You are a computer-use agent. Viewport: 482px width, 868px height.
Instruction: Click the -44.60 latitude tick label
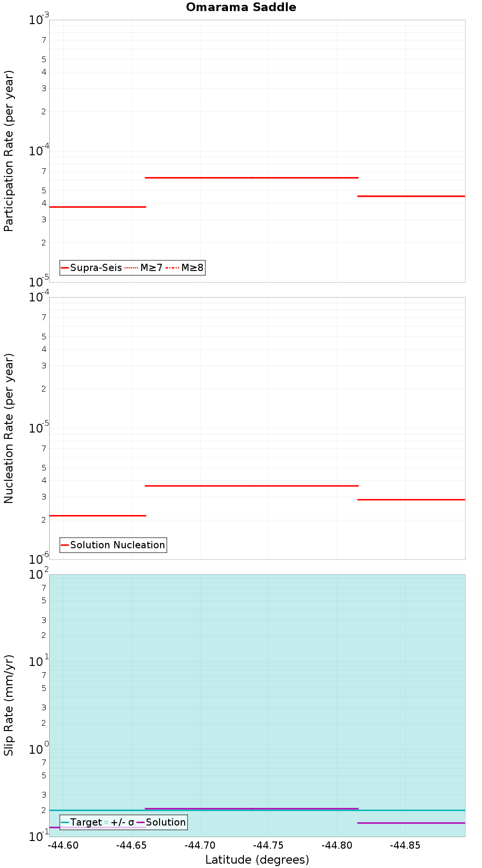[64, 845]
